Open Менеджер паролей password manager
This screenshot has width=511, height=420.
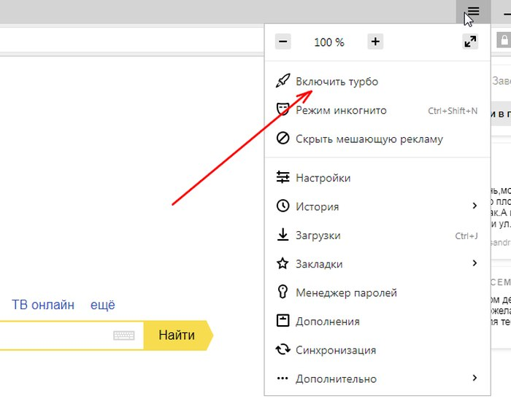346,292
